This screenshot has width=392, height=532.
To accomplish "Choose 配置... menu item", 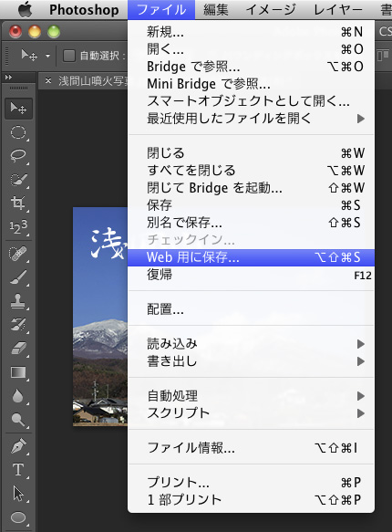I will 251,309.
